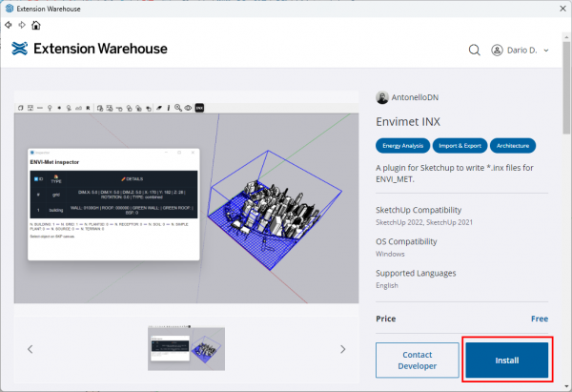
Task: Open the search magnifier icon
Action: click(475, 50)
